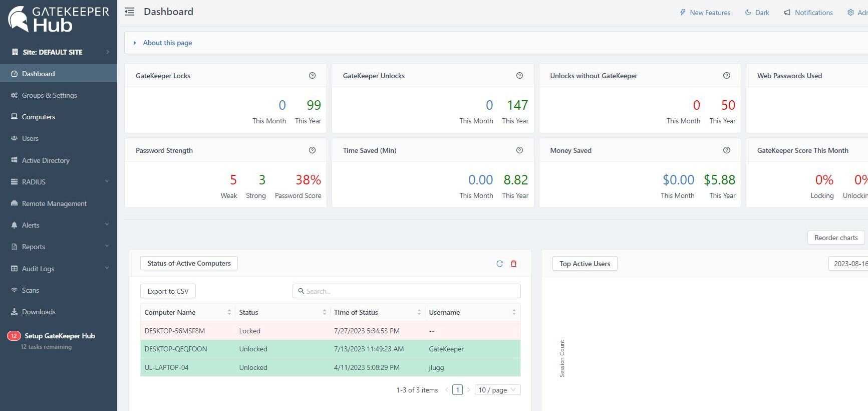Viewport: 868px width, 411px height.
Task: Go to Active Directory in the sidebar
Action: 46,160
